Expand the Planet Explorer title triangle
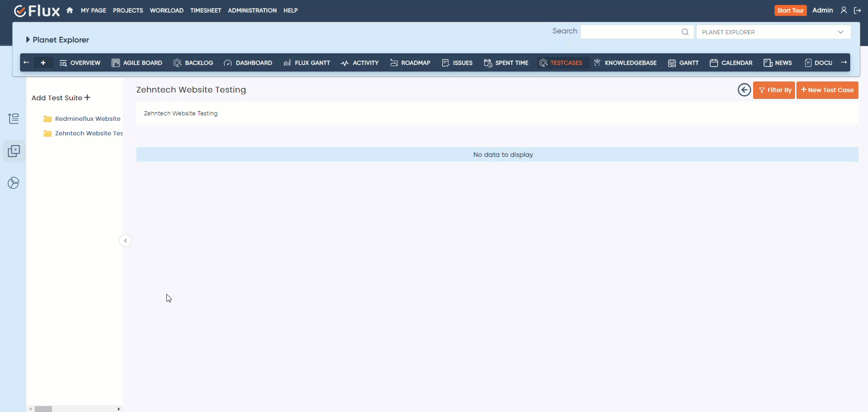The image size is (868, 412). pos(28,40)
